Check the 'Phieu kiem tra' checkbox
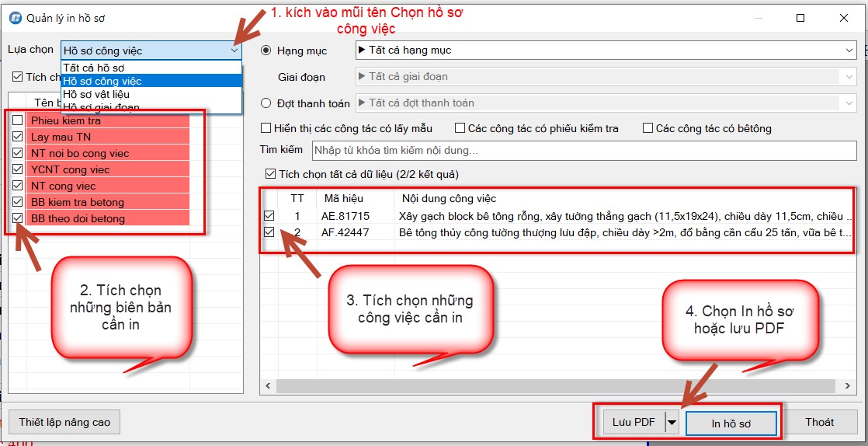The image size is (868, 446). [x=18, y=120]
